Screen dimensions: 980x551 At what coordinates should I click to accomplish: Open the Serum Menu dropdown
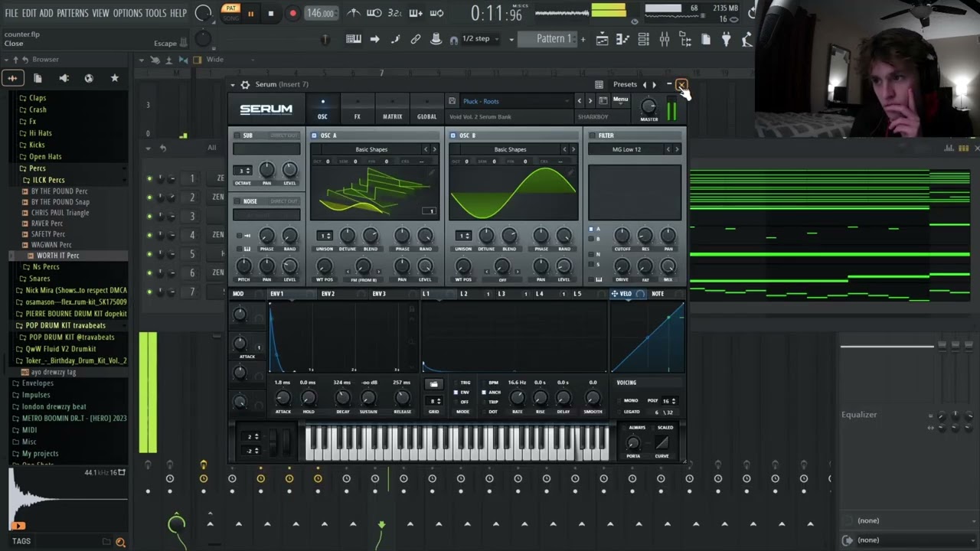coord(620,99)
